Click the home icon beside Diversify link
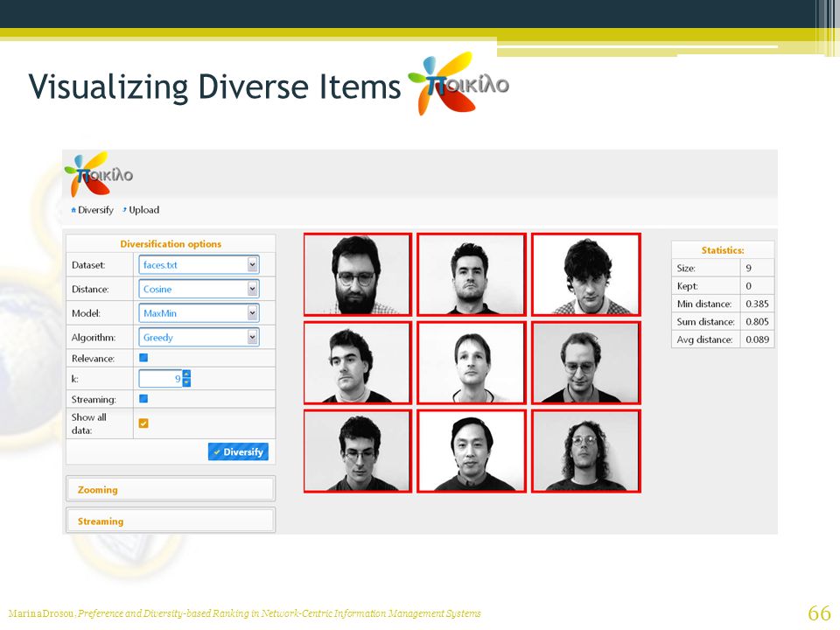This screenshot has height=630, width=840. pos(73,210)
